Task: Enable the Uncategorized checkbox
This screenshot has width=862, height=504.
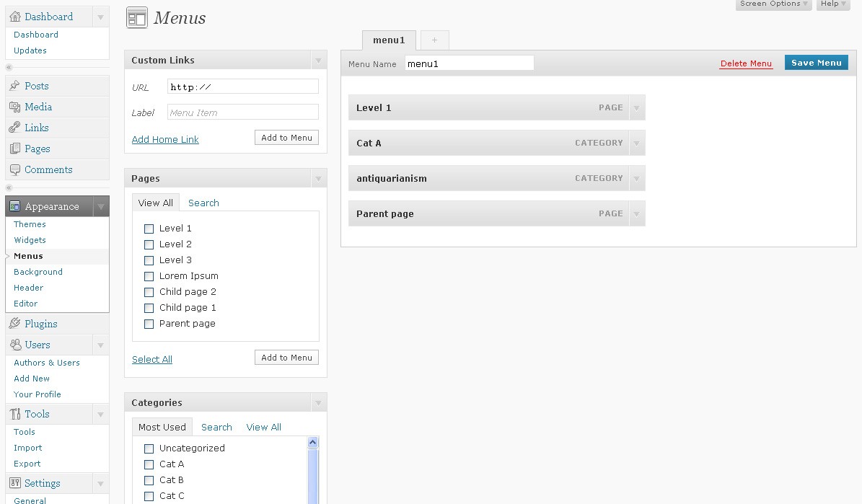Action: point(149,448)
